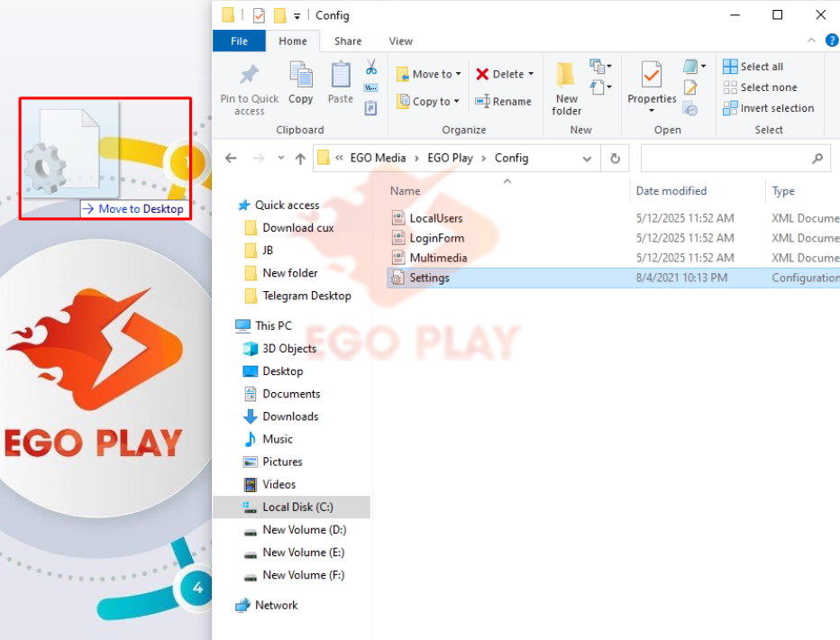
Task: Select Local Disk (C:) drive
Action: coord(291,507)
